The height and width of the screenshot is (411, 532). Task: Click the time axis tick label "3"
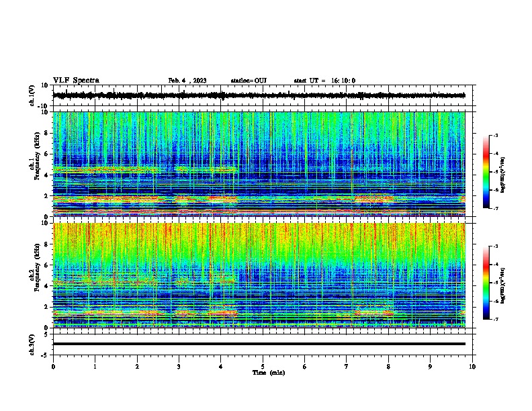point(179,367)
